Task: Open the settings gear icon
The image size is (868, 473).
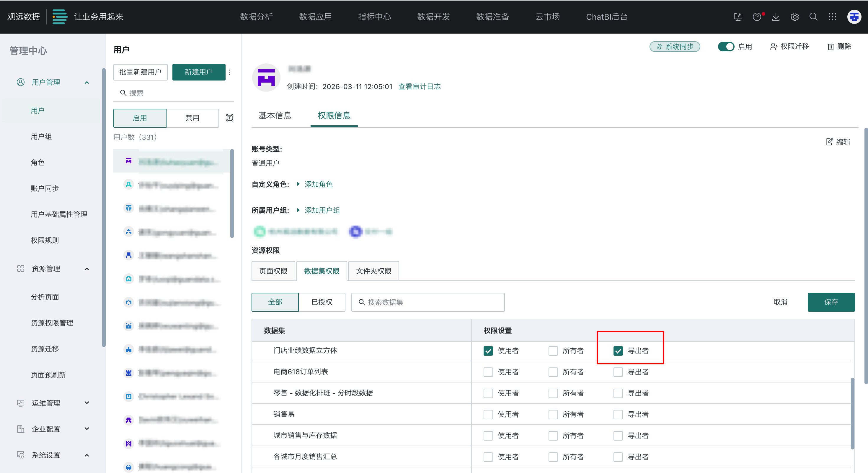Action: [x=794, y=17]
